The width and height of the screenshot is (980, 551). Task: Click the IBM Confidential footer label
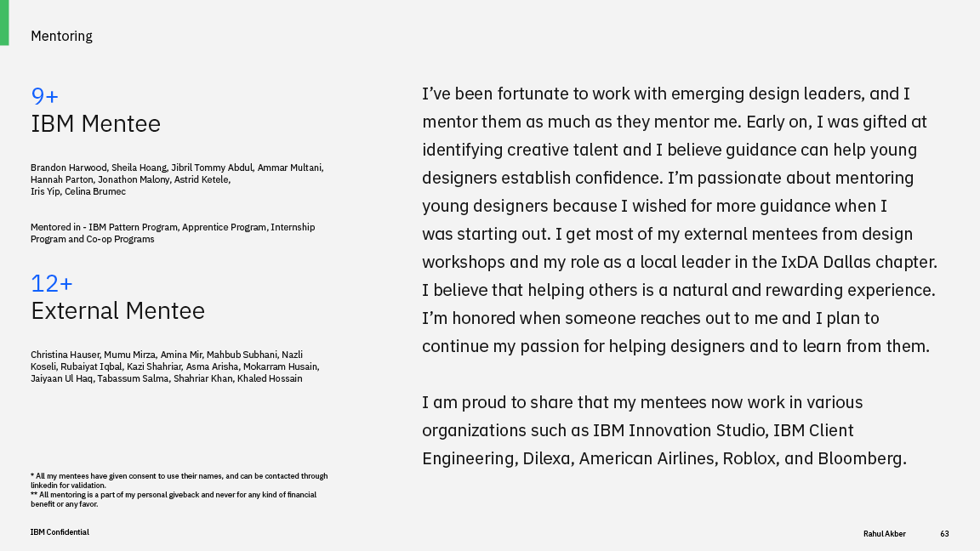tap(60, 532)
